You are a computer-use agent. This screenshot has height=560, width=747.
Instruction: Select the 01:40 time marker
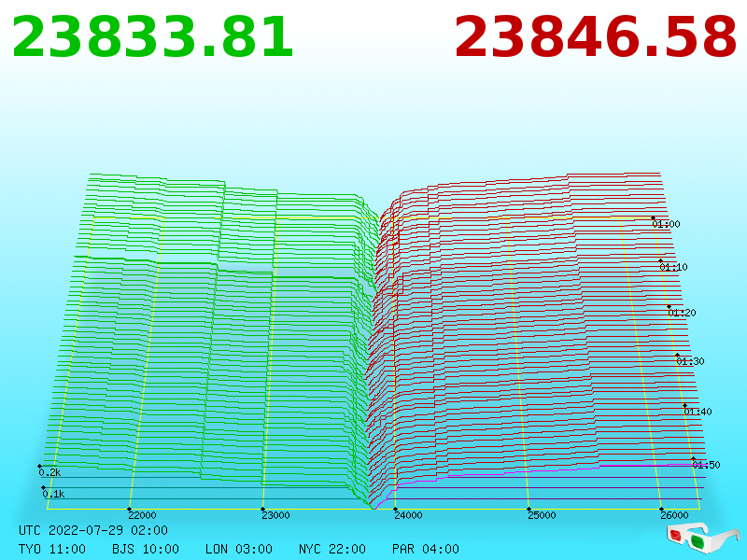[698, 412]
